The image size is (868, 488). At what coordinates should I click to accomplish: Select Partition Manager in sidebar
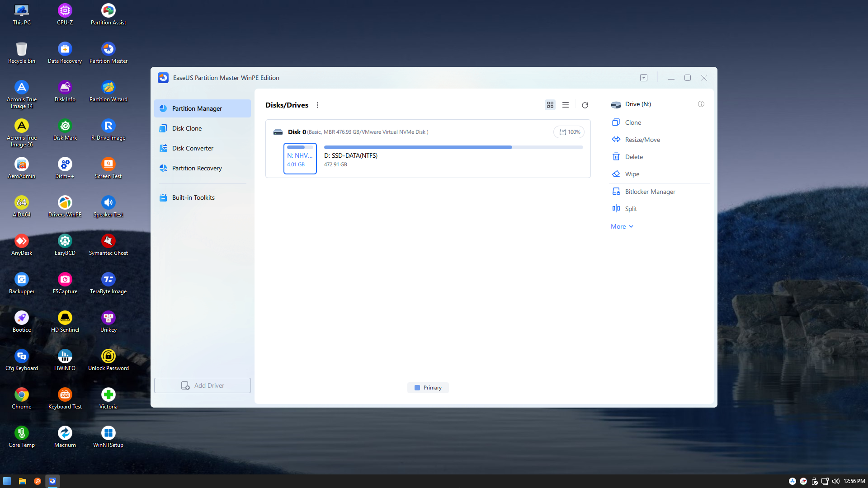203,108
